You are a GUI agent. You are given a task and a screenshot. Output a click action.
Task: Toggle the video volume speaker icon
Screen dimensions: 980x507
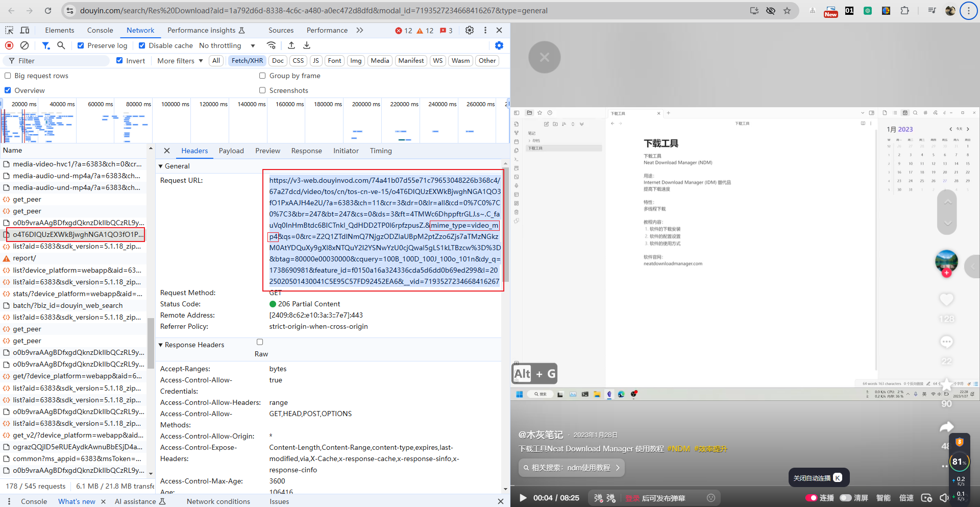(x=944, y=498)
